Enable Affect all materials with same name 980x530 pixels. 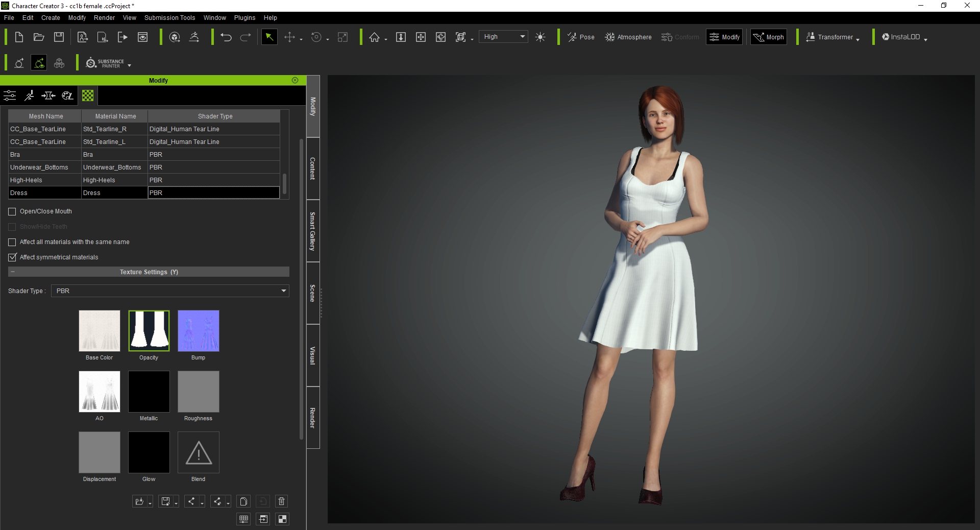click(x=12, y=242)
